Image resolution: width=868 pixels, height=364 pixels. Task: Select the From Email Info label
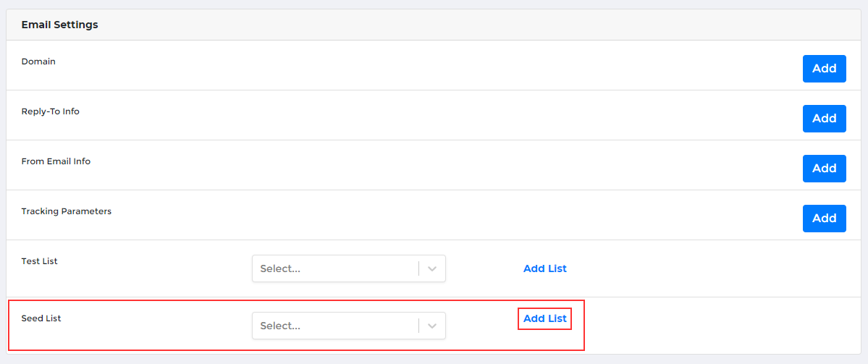pyautogui.click(x=56, y=161)
